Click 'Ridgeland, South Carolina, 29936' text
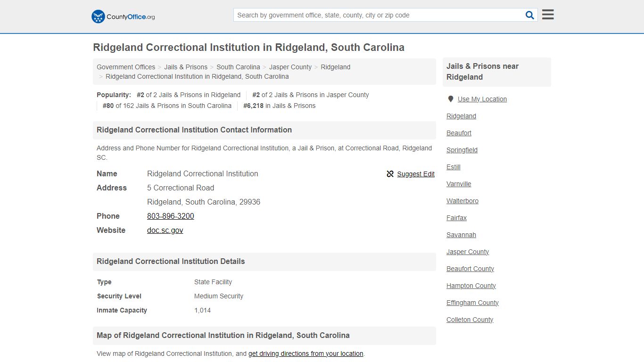 204,202
